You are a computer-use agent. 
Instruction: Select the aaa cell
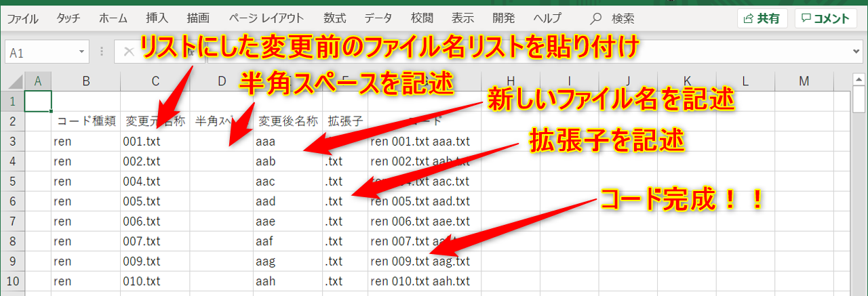[288, 142]
